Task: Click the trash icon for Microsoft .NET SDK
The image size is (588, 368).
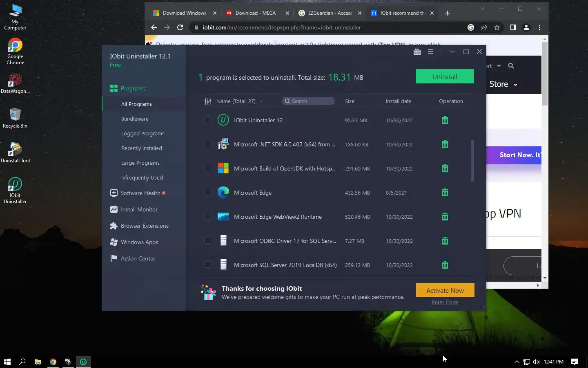Action: (445, 144)
